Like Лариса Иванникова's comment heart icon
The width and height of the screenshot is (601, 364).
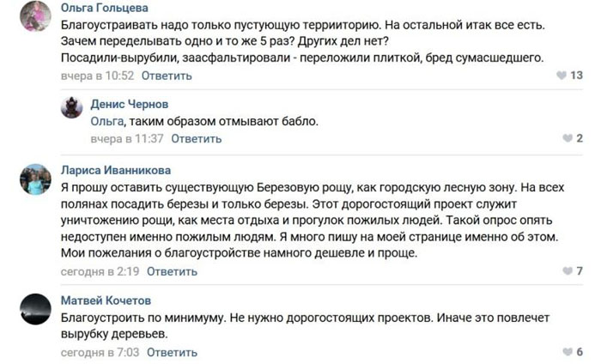click(566, 271)
